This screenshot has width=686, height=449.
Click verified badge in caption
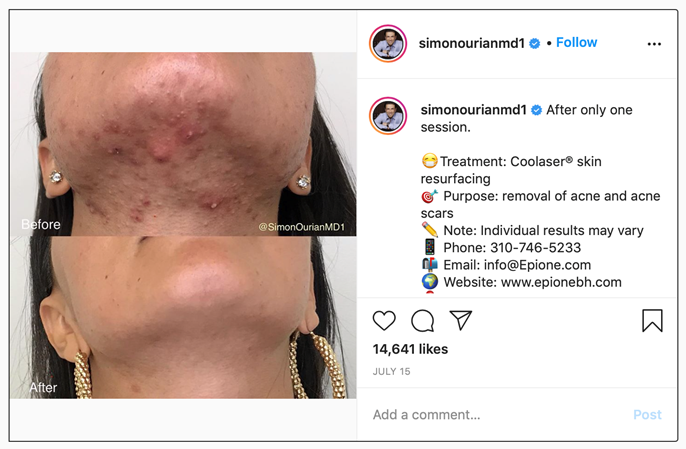537,110
